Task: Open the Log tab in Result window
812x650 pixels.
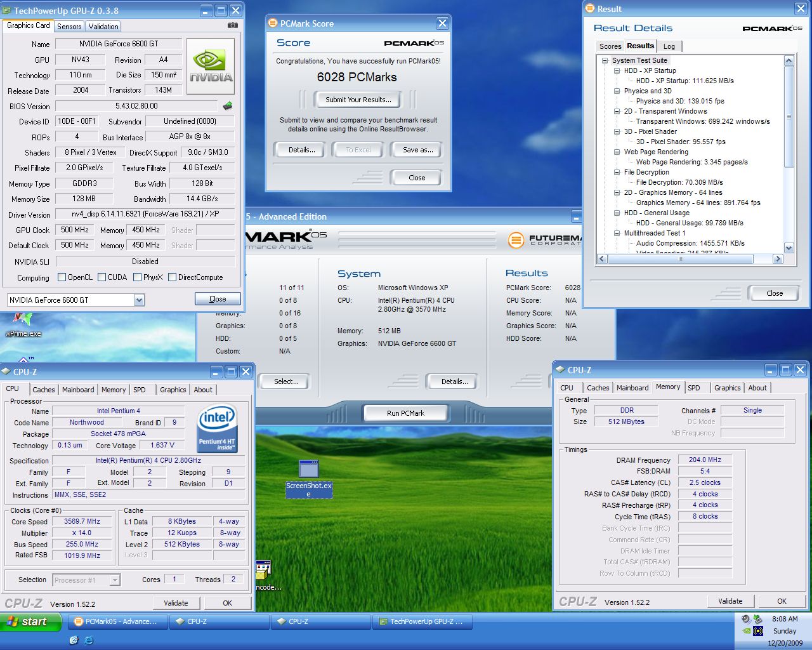Action: click(x=669, y=46)
